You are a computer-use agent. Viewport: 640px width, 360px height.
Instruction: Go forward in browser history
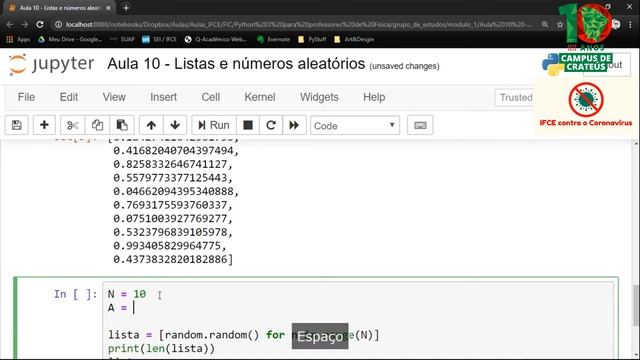pos(24,24)
